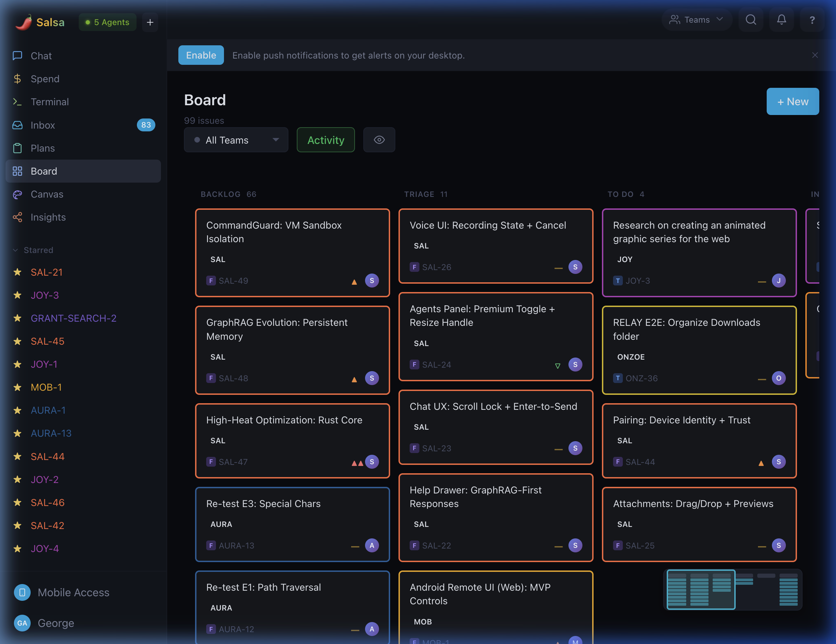The image size is (836, 644).
Task: Open the Teams dropdown in the top bar
Action: coord(697,20)
